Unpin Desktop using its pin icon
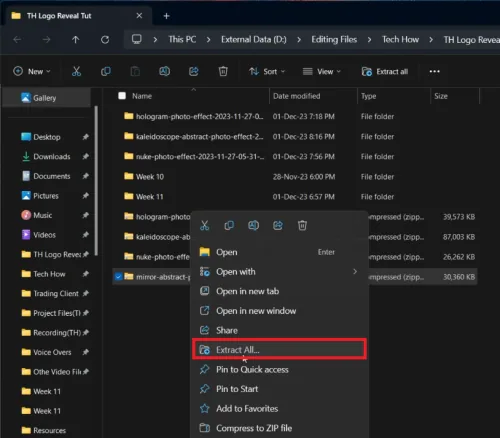The image size is (500, 438). (86, 137)
